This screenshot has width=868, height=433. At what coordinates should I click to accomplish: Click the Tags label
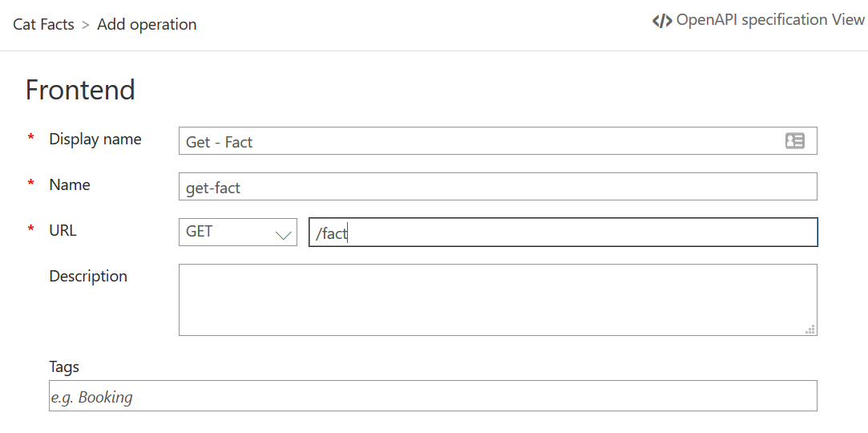64,367
